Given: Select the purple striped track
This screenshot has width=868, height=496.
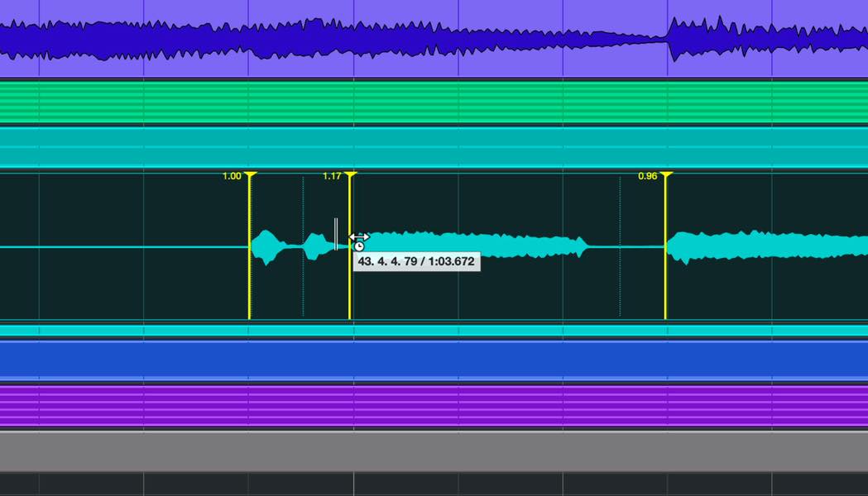Looking at the screenshot, I should (434, 407).
